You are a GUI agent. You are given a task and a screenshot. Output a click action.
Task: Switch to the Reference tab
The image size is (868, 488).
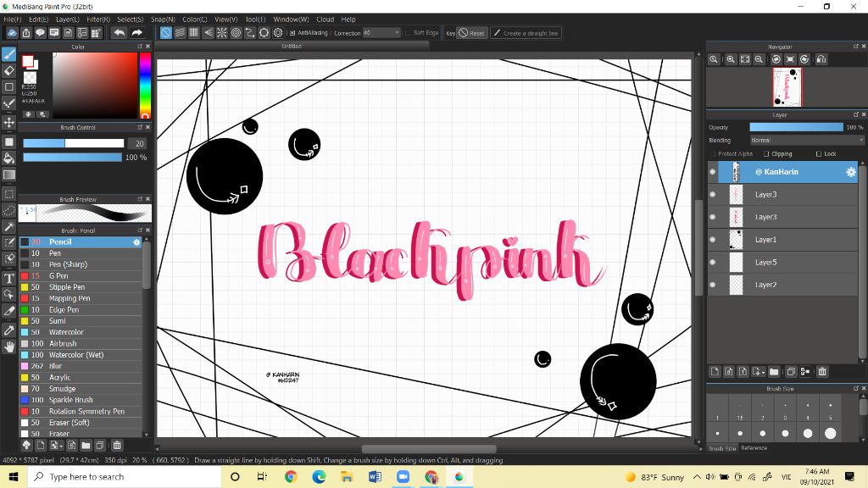pyautogui.click(x=754, y=448)
